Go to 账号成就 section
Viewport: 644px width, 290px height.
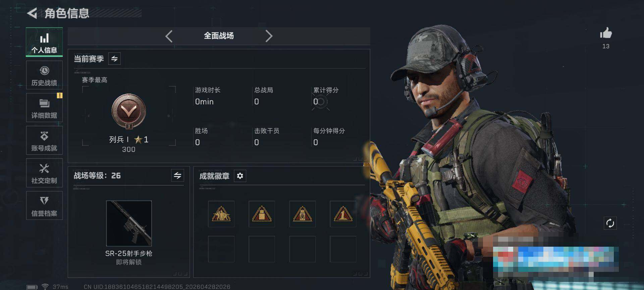click(44, 140)
